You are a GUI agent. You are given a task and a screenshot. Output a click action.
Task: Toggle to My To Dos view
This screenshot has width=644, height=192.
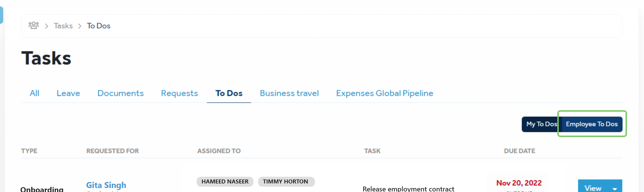[x=541, y=124]
